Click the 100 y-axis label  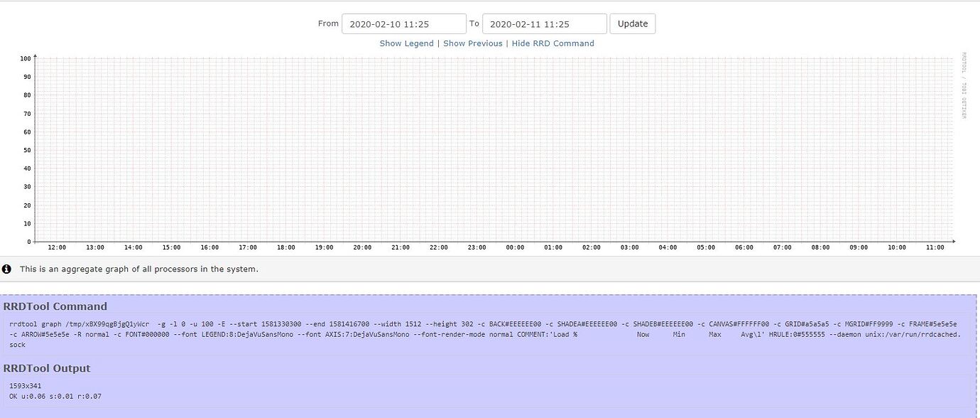point(26,58)
